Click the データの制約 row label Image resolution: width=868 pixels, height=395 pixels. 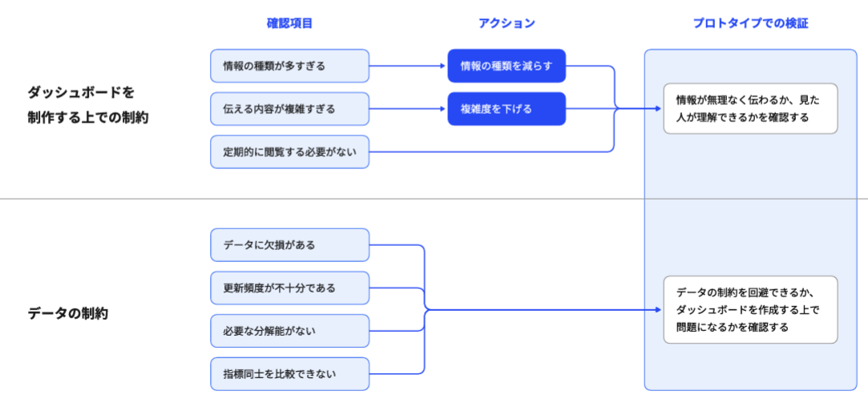click(x=68, y=313)
